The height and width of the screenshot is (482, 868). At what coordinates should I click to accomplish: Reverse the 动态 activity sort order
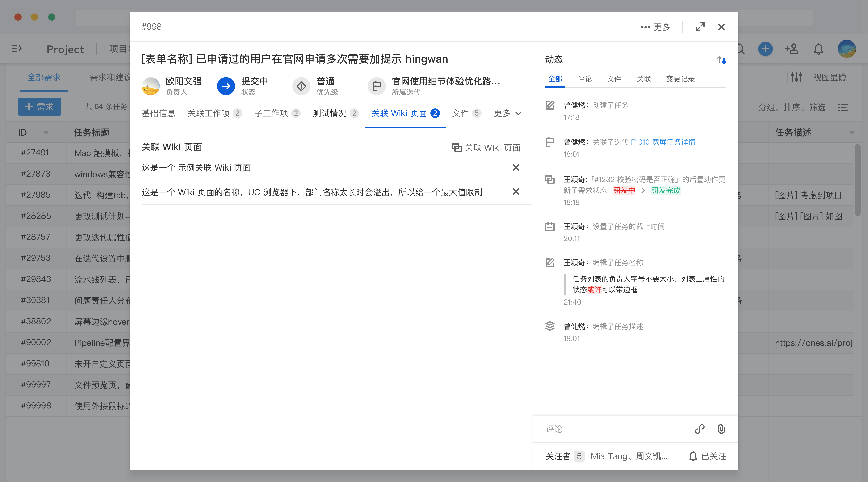[x=721, y=60]
